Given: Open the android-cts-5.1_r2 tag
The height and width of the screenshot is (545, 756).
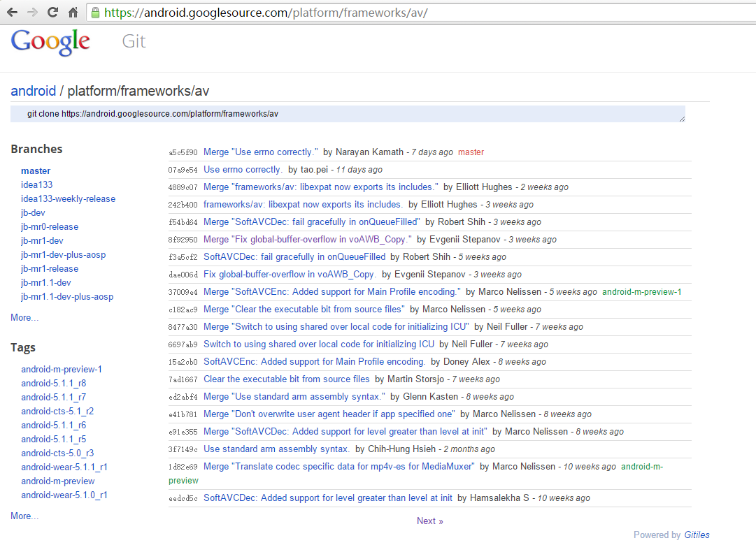Looking at the screenshot, I should [x=57, y=411].
